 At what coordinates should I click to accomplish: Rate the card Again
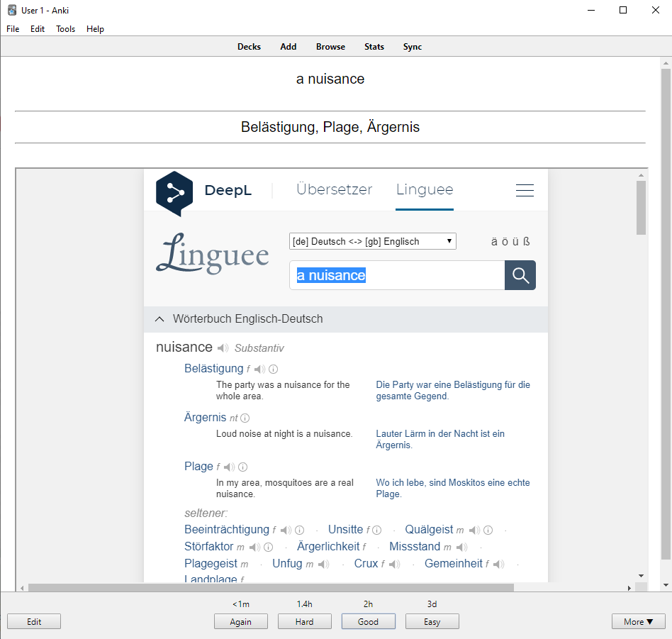(241, 621)
